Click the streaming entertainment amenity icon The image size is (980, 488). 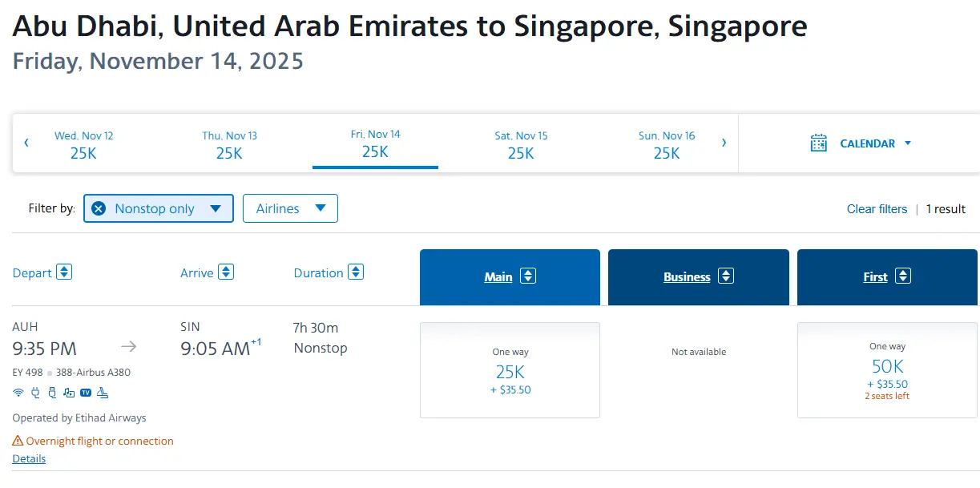pyautogui.click(x=69, y=393)
